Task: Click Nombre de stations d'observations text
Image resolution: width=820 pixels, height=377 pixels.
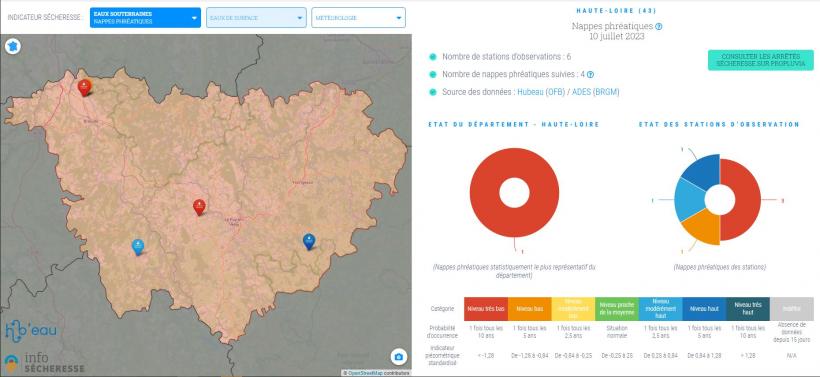Action: click(x=506, y=56)
